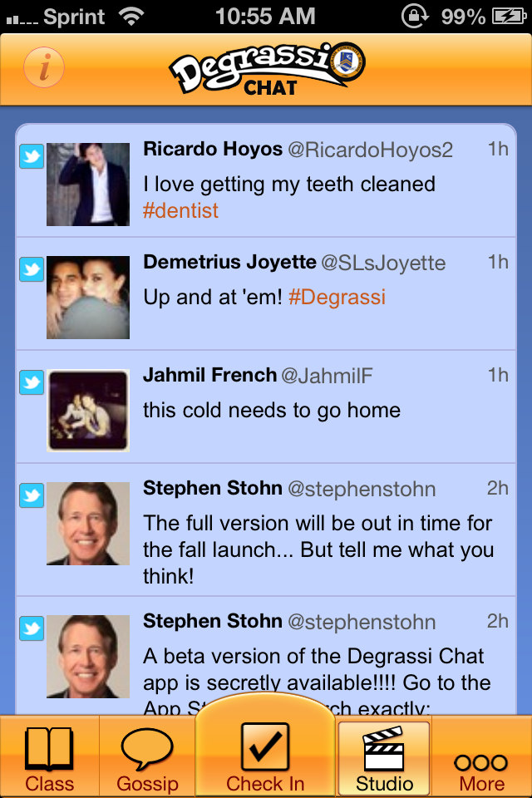This screenshot has width=532, height=798.
Task: Open the tweet about cold going home
Action: 272,411
